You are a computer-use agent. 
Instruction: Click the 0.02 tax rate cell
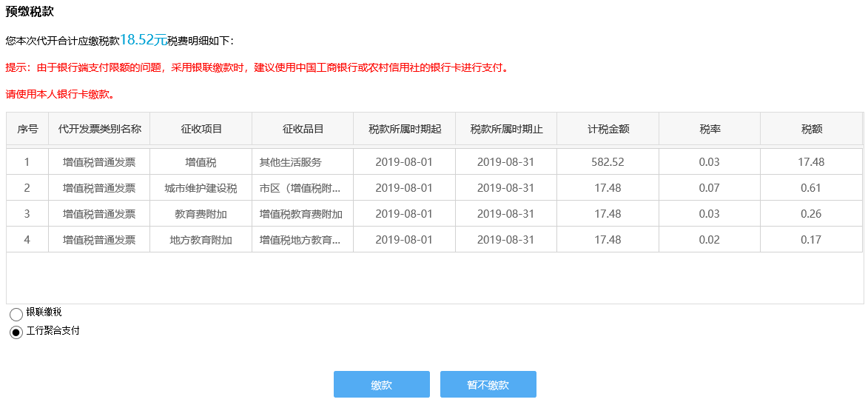(710, 240)
